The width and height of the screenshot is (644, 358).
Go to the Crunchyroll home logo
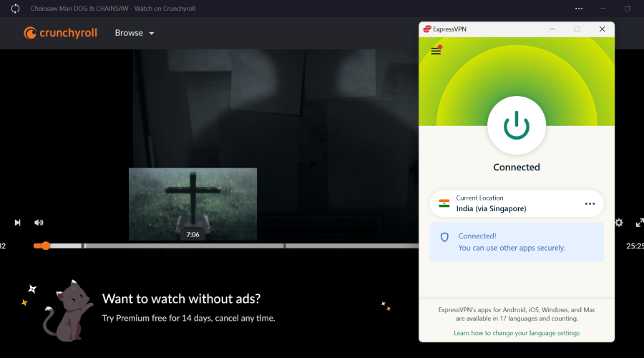pyautogui.click(x=60, y=33)
